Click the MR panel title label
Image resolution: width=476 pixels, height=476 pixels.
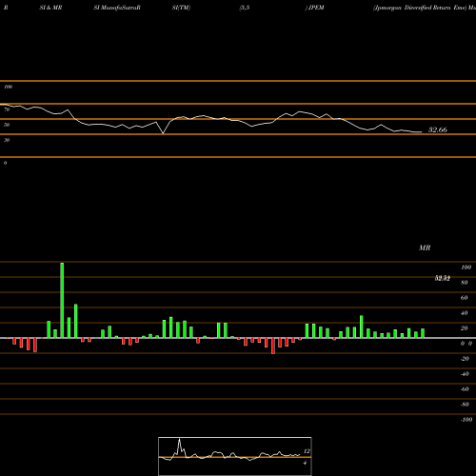[425, 248]
